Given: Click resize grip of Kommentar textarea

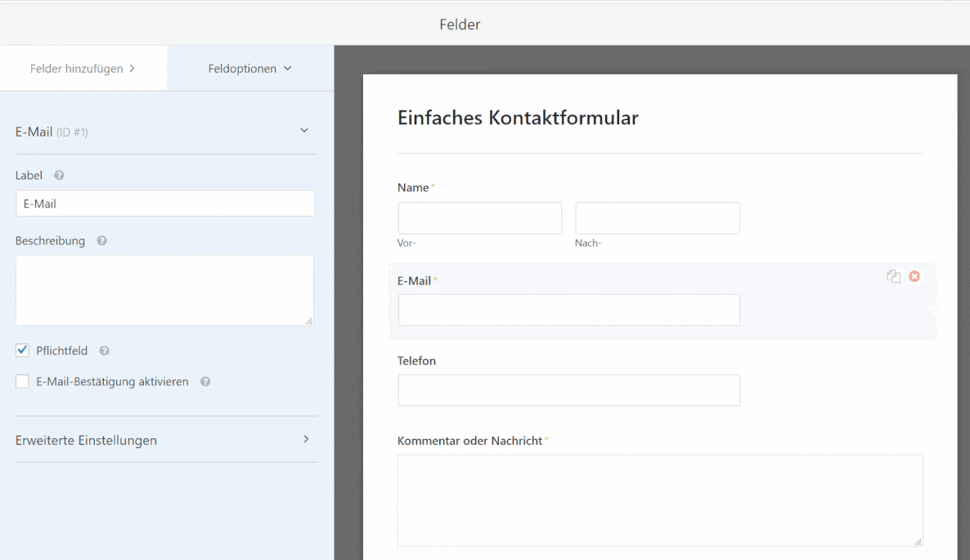Looking at the screenshot, I should 918,541.
